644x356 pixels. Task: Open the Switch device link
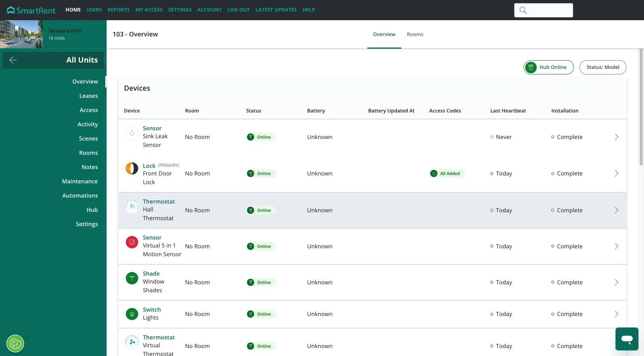(x=152, y=310)
